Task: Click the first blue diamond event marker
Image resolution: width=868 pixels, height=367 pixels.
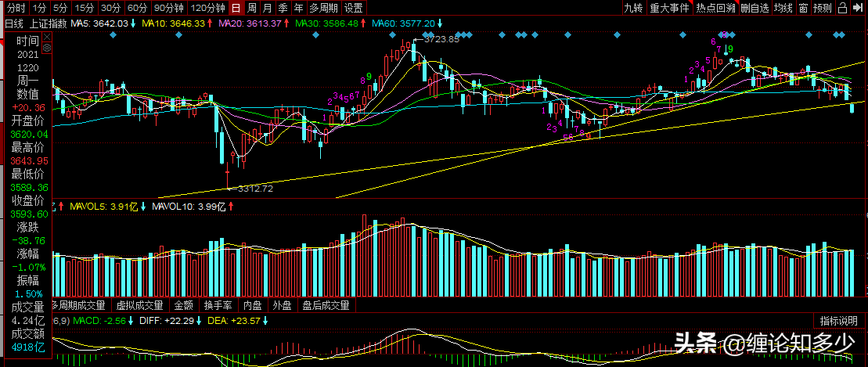Action: [113, 35]
